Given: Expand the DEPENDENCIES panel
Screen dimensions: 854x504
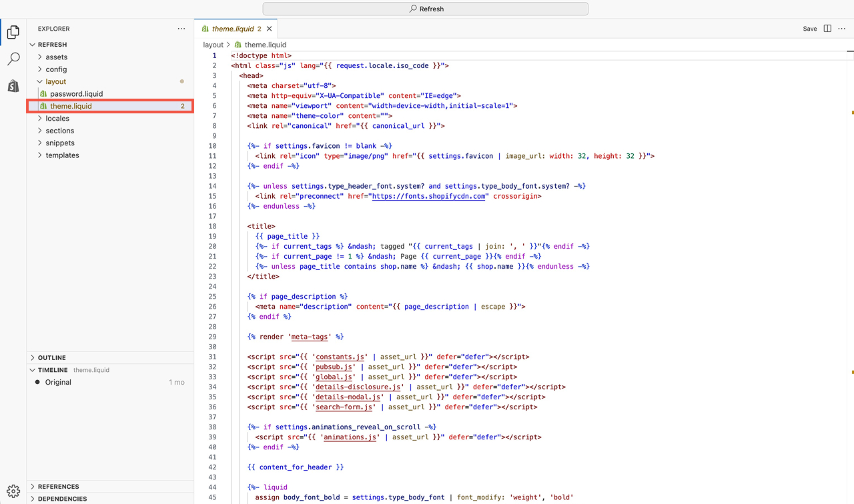Looking at the screenshot, I should (110, 499).
